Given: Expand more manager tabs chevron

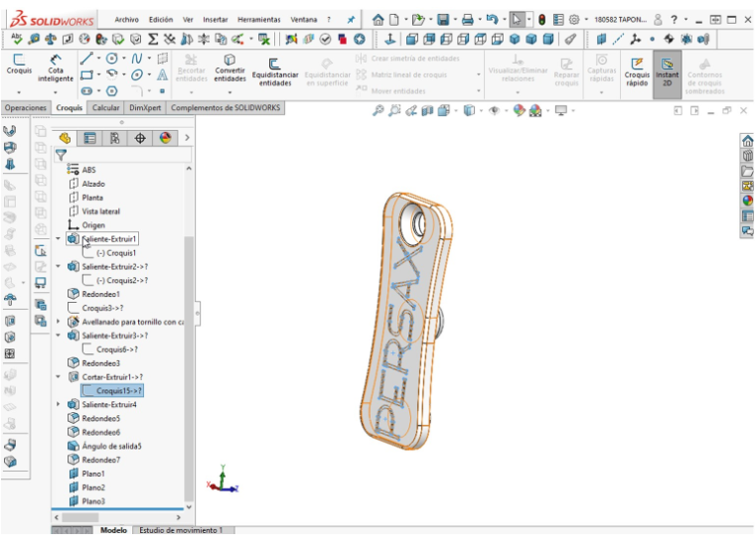Looking at the screenshot, I should tap(187, 138).
